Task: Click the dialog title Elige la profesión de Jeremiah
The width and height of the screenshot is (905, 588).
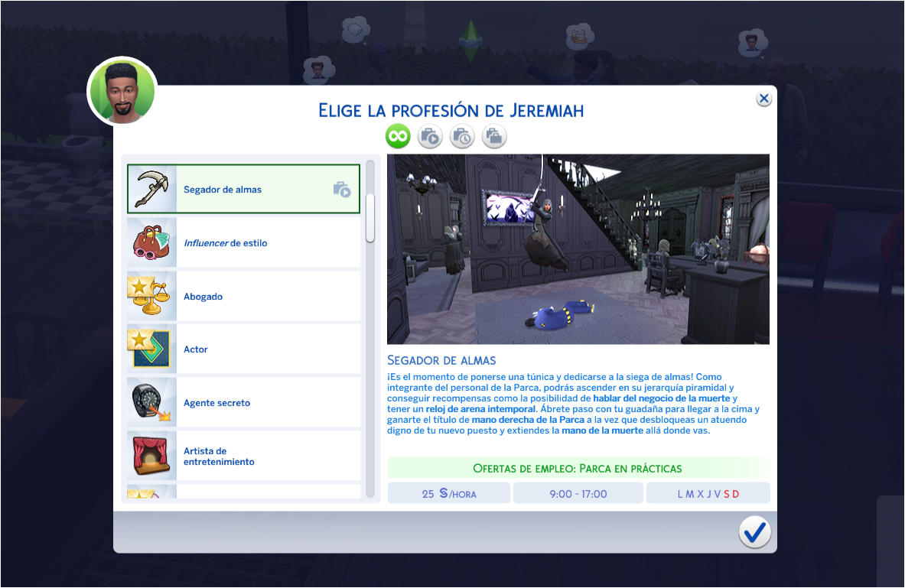Action: (x=451, y=110)
